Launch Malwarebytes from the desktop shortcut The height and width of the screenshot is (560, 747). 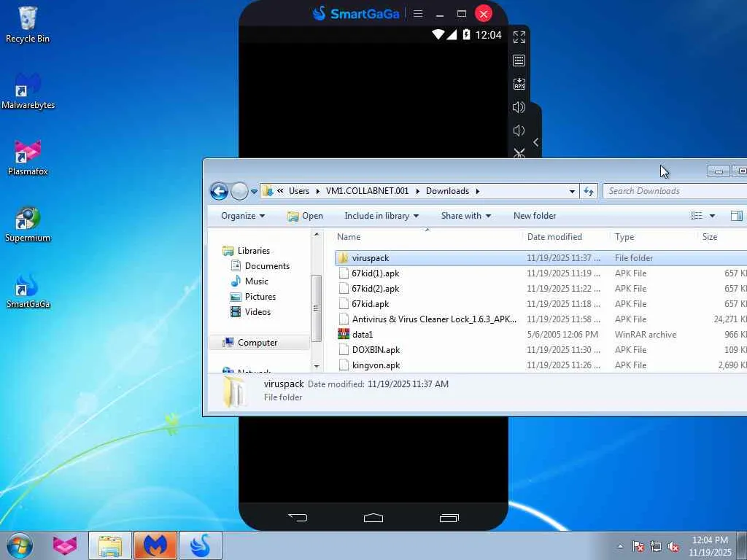click(28, 91)
